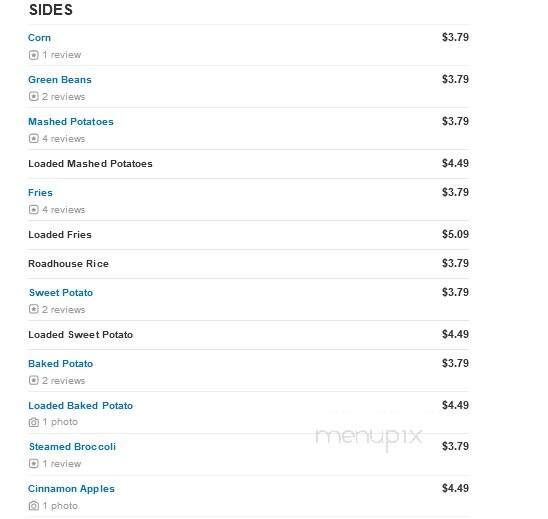Click the review star icon under Green Beans
This screenshot has width=548, height=519.
[34, 96]
